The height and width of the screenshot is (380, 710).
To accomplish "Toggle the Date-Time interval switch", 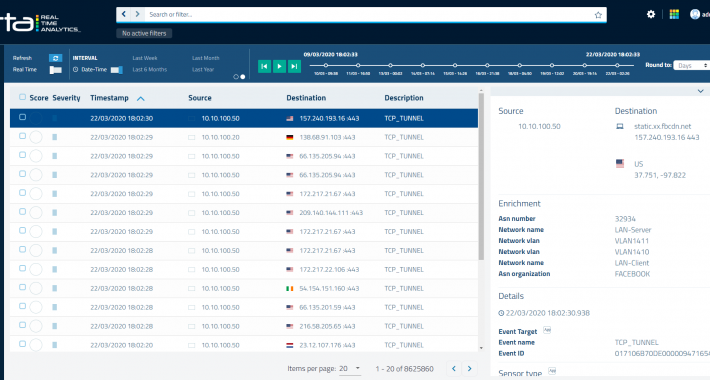I will coord(116,70).
